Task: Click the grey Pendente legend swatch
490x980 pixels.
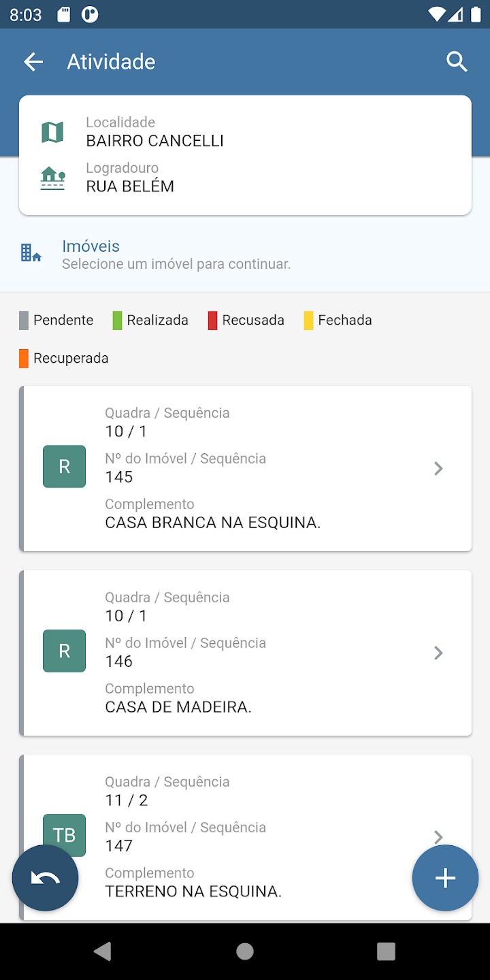Action: click(x=24, y=321)
